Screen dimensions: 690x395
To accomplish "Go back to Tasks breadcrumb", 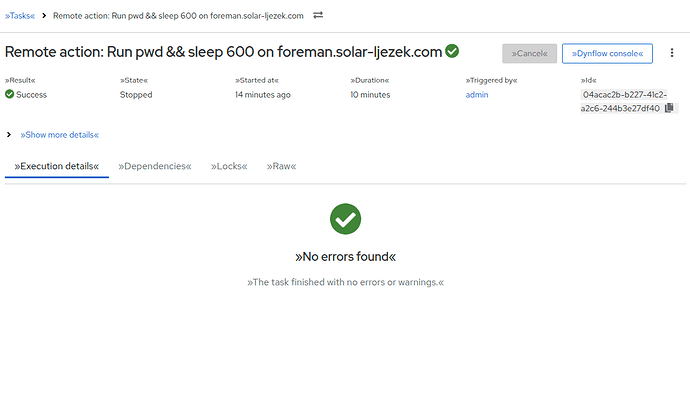I will [x=20, y=16].
